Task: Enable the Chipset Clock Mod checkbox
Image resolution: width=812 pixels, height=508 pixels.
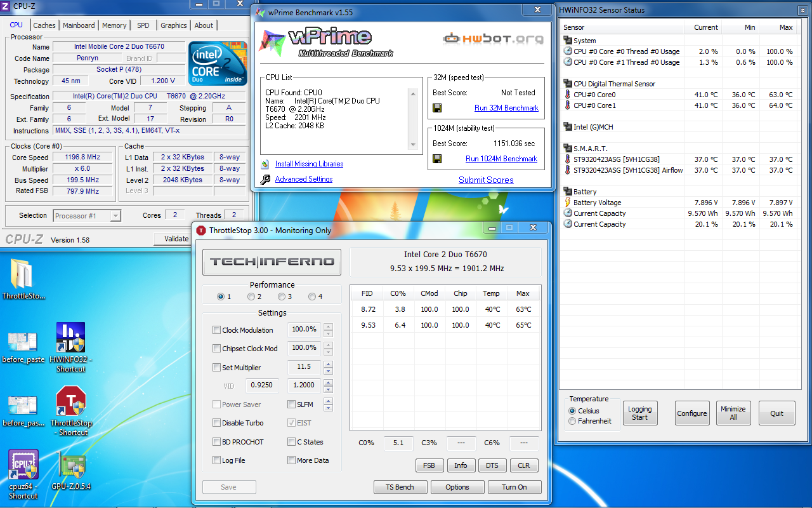Action: click(216, 349)
